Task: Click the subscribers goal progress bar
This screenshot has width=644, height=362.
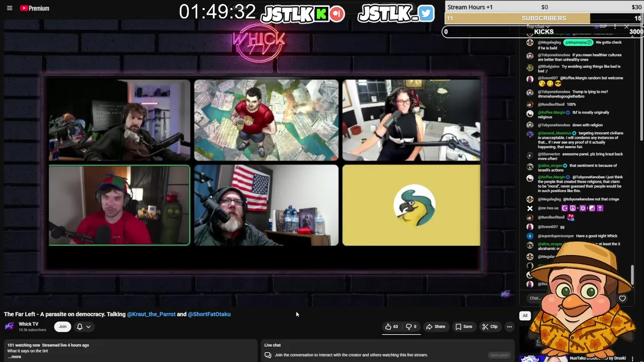Action: click(x=543, y=18)
